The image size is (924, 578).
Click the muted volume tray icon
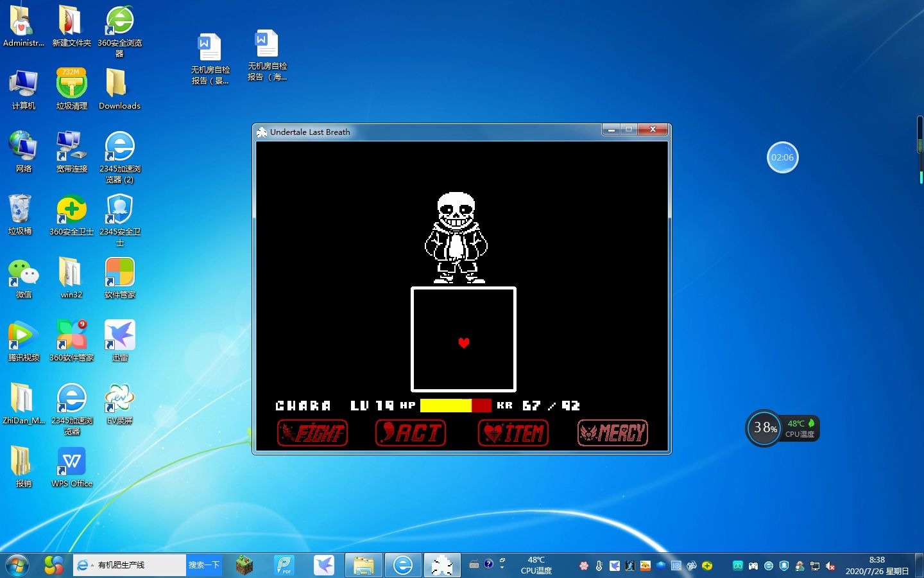pyautogui.click(x=830, y=566)
